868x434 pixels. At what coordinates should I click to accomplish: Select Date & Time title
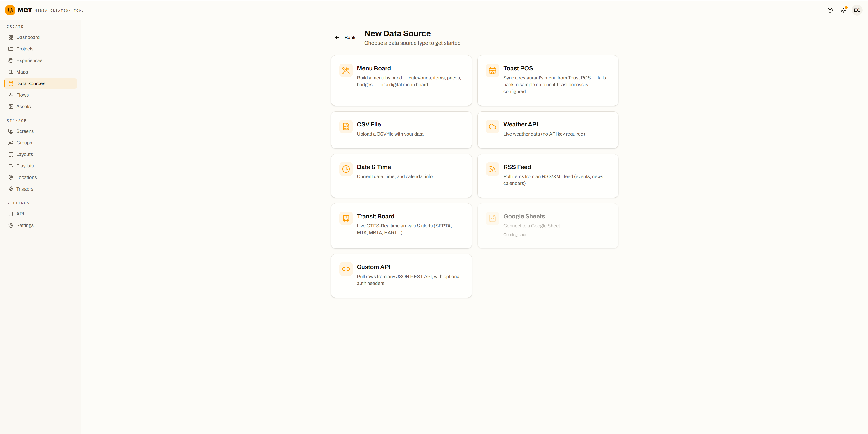coord(374,167)
